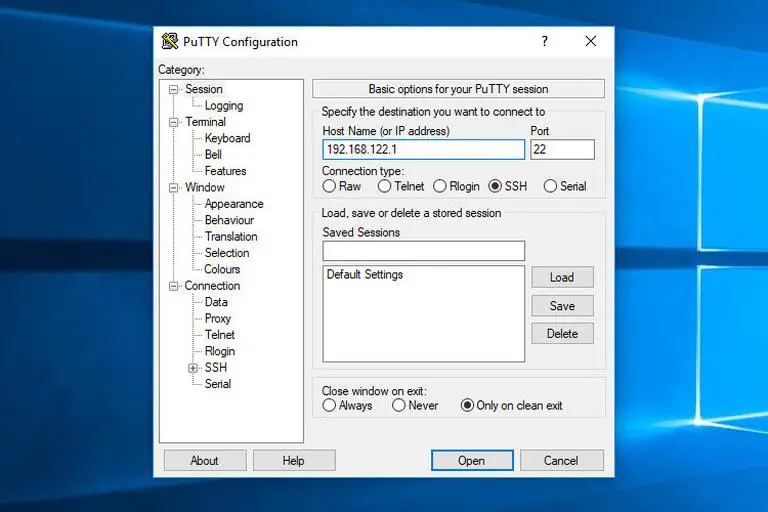This screenshot has width=768, height=512.
Task: Go to the Colours settings panel
Action: (x=222, y=269)
